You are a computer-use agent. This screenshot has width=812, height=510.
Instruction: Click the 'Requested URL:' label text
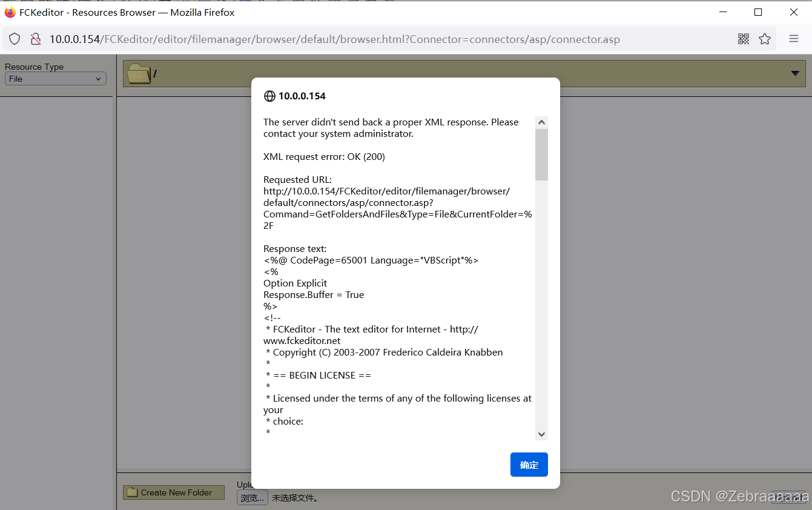pos(297,180)
